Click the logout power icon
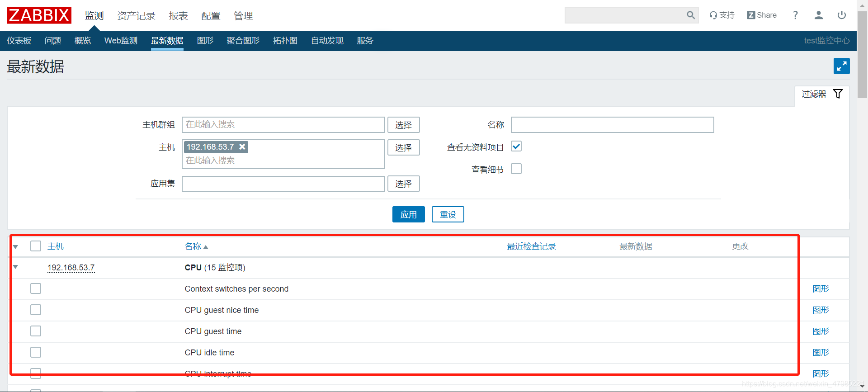The width and height of the screenshot is (868, 392). click(x=841, y=15)
